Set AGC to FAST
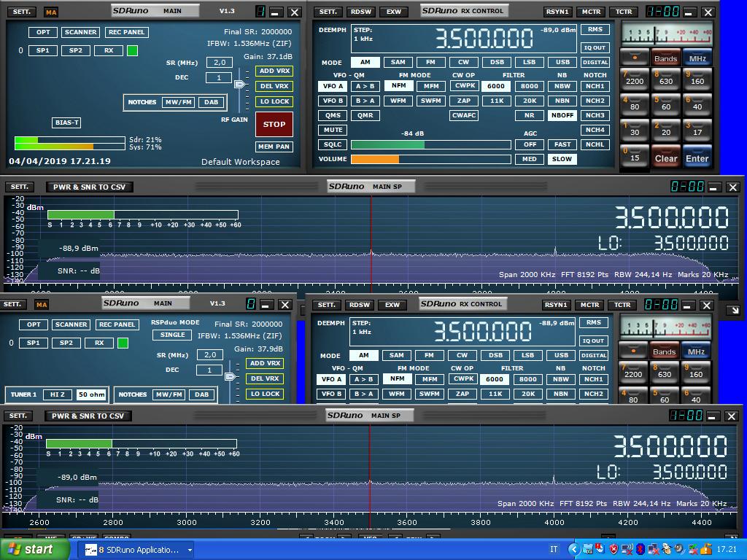The width and height of the screenshot is (747, 560). point(562,144)
